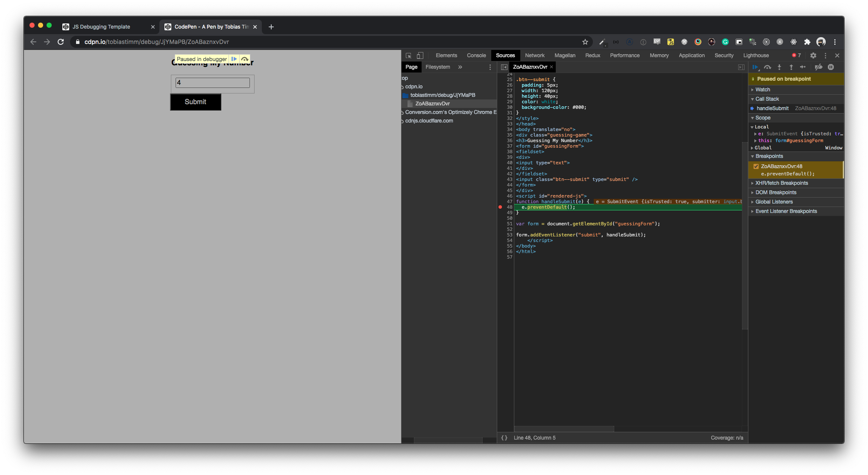The image size is (868, 475).
Task: Open a new browser tab
Action: [271, 27]
